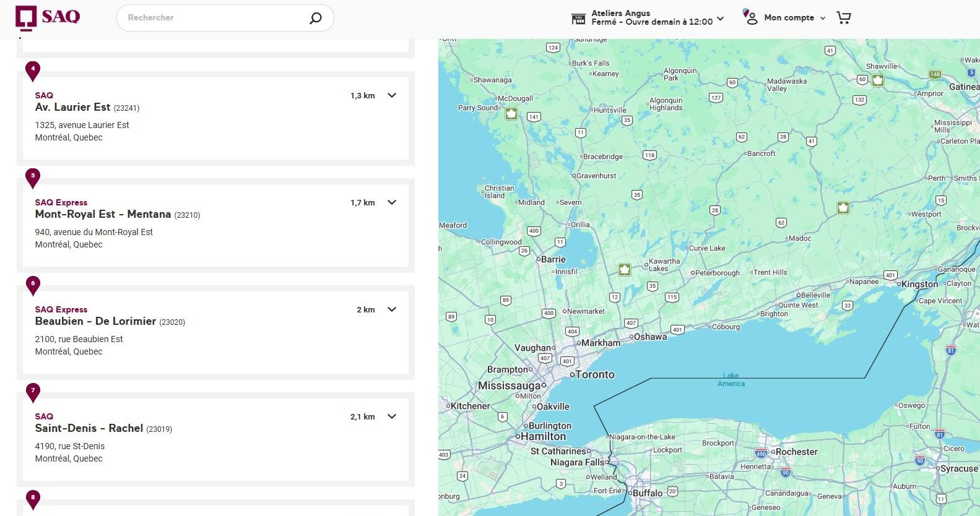Click Mississauga on the map
Viewport: 980px width, 516px height.
[x=509, y=385]
